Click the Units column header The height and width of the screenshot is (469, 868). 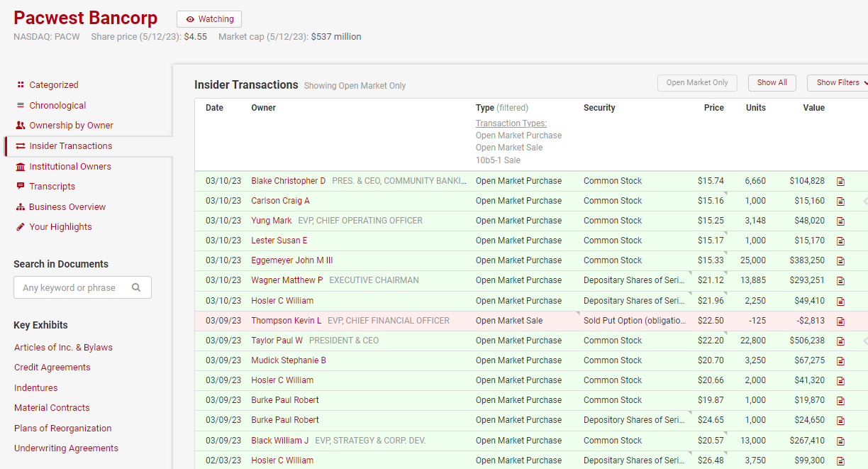(756, 108)
